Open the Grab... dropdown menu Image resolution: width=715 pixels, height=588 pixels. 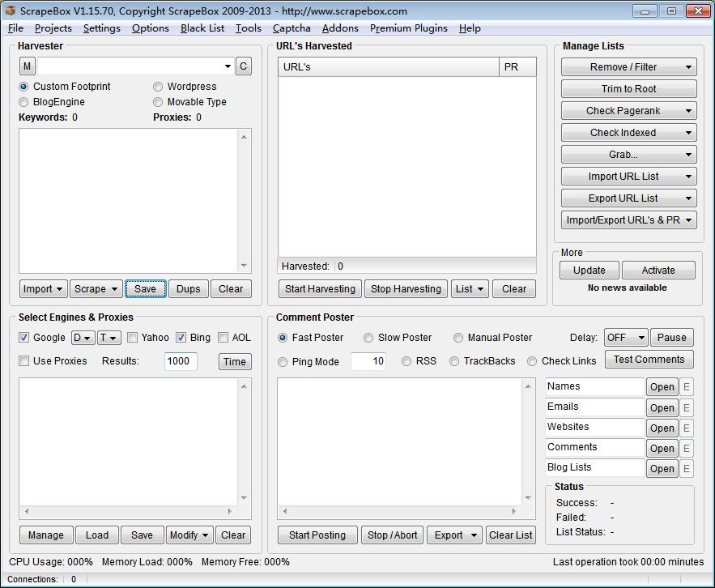(x=629, y=155)
